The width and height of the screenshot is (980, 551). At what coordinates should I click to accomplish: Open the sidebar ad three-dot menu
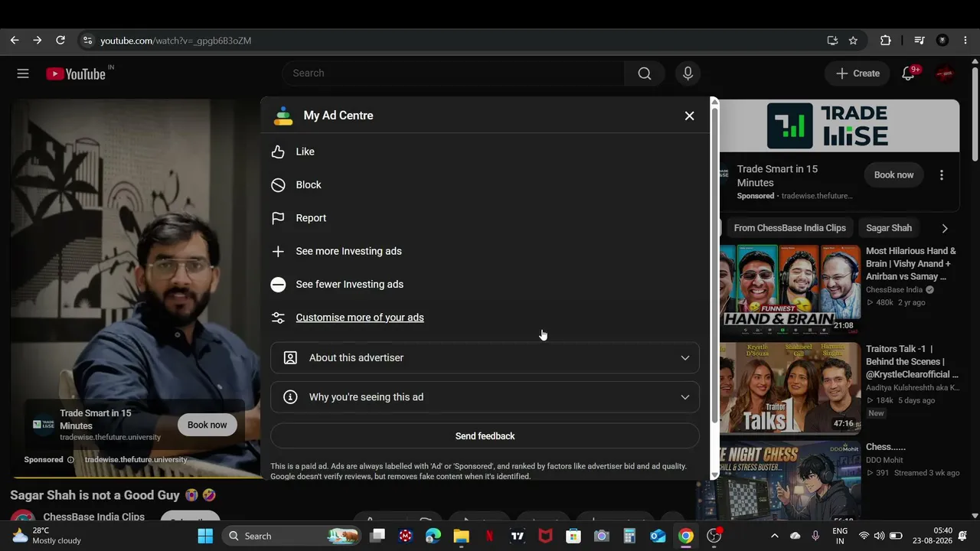(942, 175)
